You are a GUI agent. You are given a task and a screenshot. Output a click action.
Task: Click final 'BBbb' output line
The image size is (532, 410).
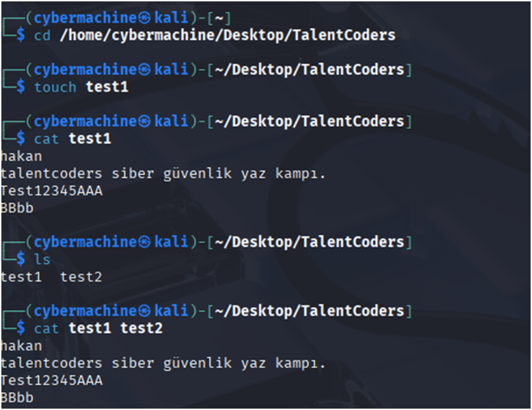pos(17,398)
